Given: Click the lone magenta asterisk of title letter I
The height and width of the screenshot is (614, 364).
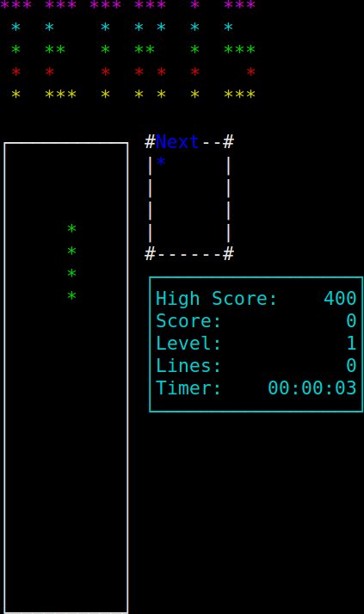Looking at the screenshot, I should (194, 5).
